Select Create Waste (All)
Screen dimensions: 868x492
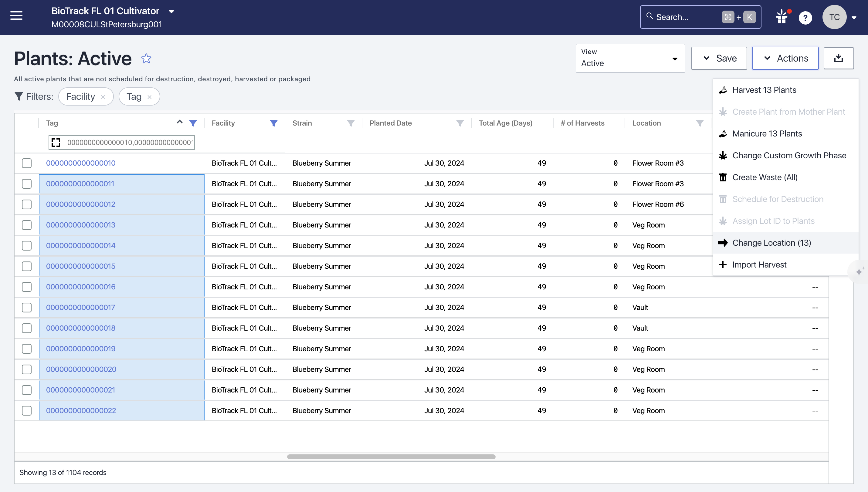(x=785, y=177)
